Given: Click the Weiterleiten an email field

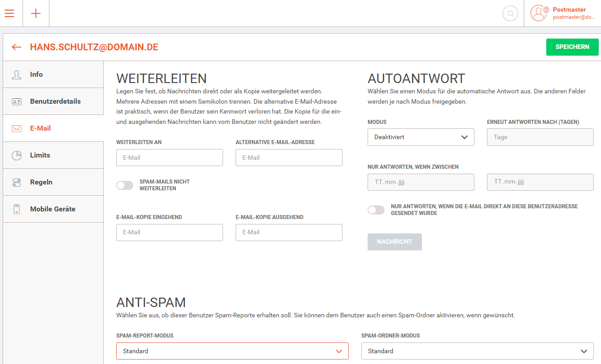Looking at the screenshot, I should 169,158.
